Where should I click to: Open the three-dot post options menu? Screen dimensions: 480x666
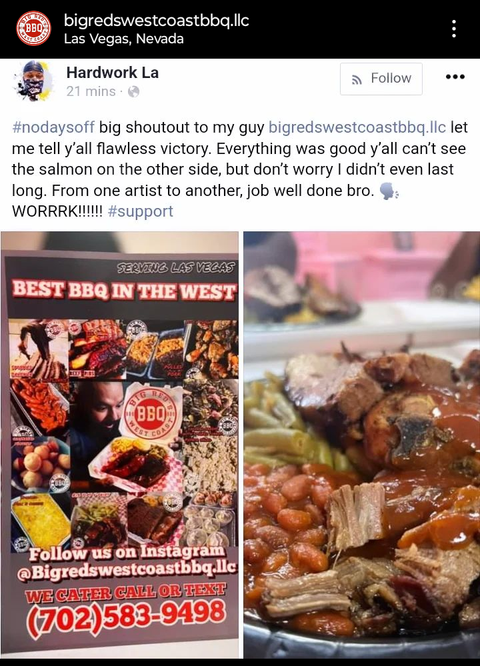454,28
